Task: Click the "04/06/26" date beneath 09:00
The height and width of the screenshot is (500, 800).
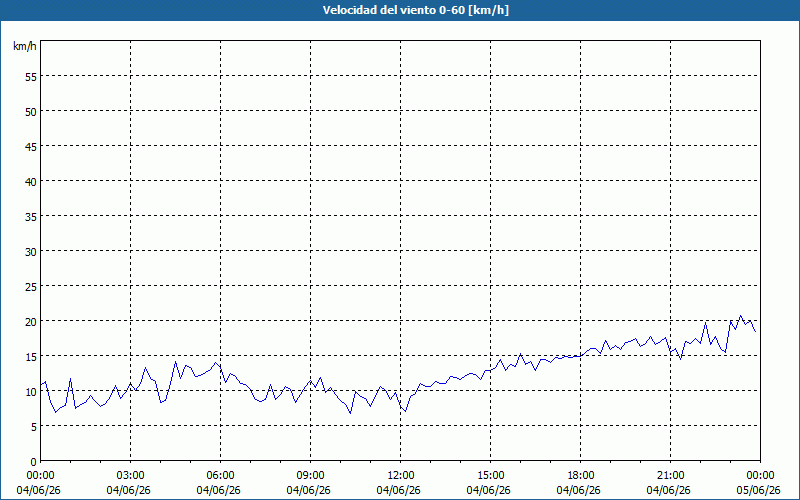Action: 308,490
